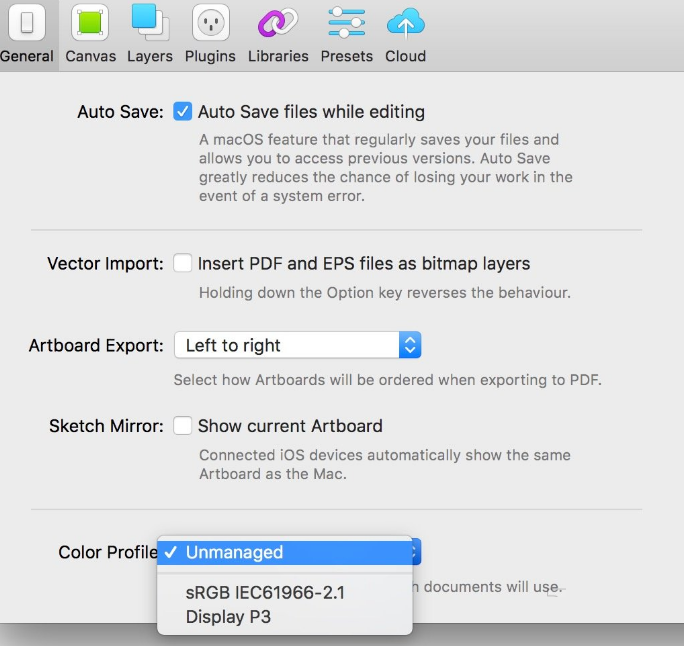Enable Show current Artboard checkbox
This screenshot has height=646, width=684.
(x=183, y=426)
